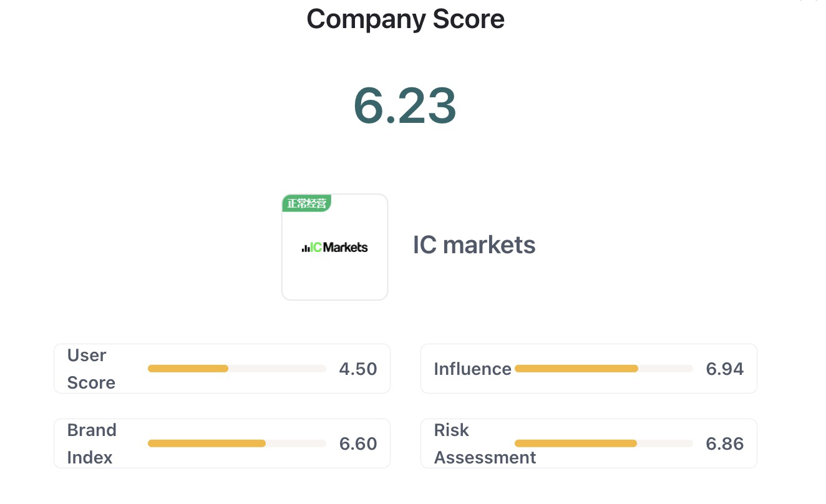
Task: Click the Risk Assessment progress bar
Action: pyautogui.click(x=604, y=443)
